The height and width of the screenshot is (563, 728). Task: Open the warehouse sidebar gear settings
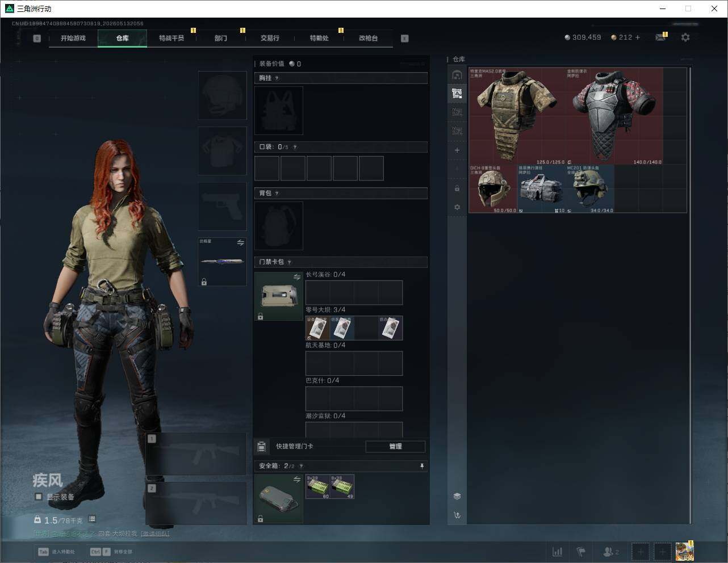[457, 207]
